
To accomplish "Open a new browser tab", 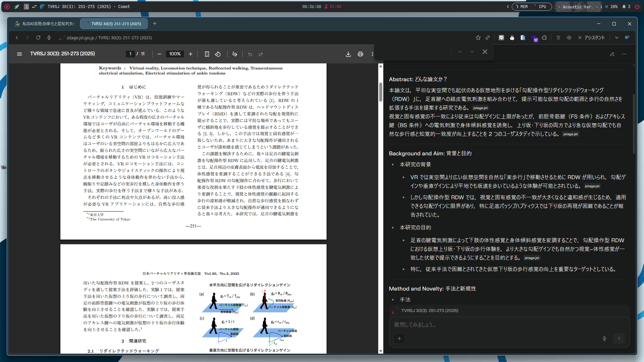I will coord(155,23).
